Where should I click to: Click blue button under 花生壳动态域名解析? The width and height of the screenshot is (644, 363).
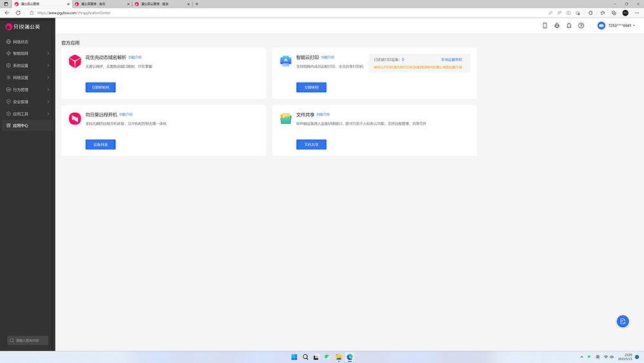100,87
